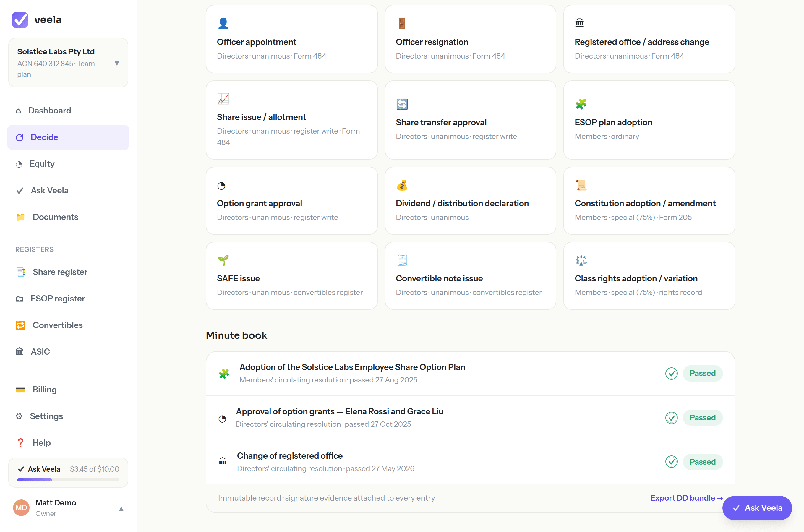
Task: Click the SAFE issue seedling icon
Action: pyautogui.click(x=223, y=260)
